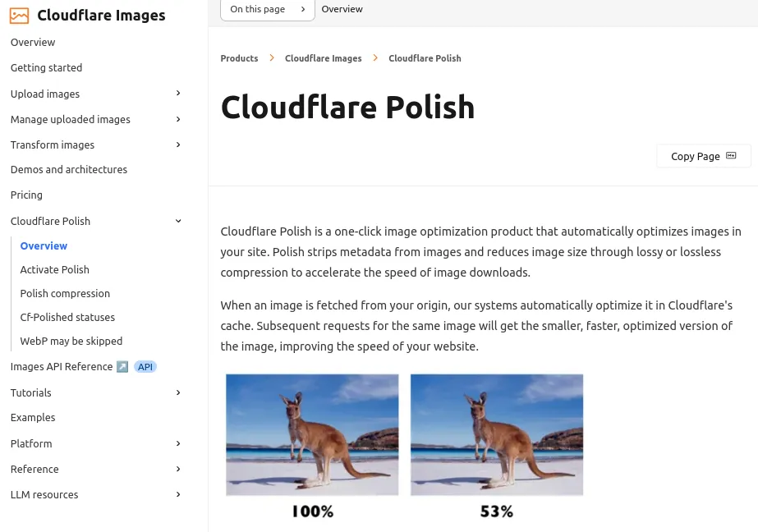The image size is (758, 532).
Task: Open WebP may be skipped page
Action: pos(71,341)
